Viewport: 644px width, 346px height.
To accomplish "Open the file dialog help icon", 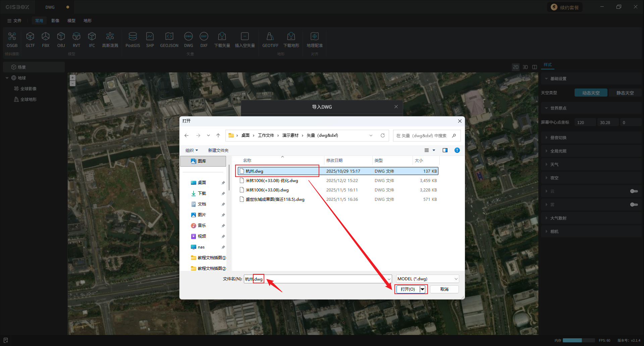I will tap(457, 150).
